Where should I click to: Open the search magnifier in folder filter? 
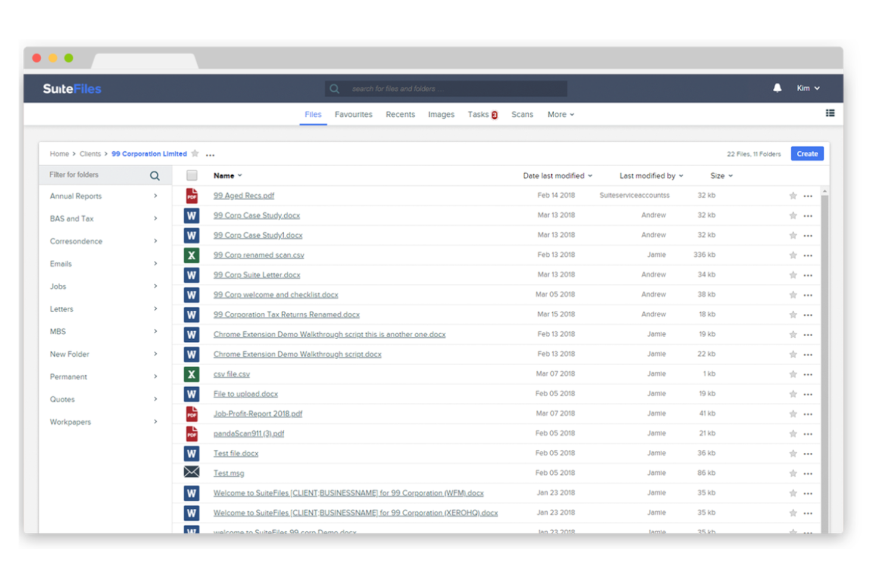[x=154, y=175]
